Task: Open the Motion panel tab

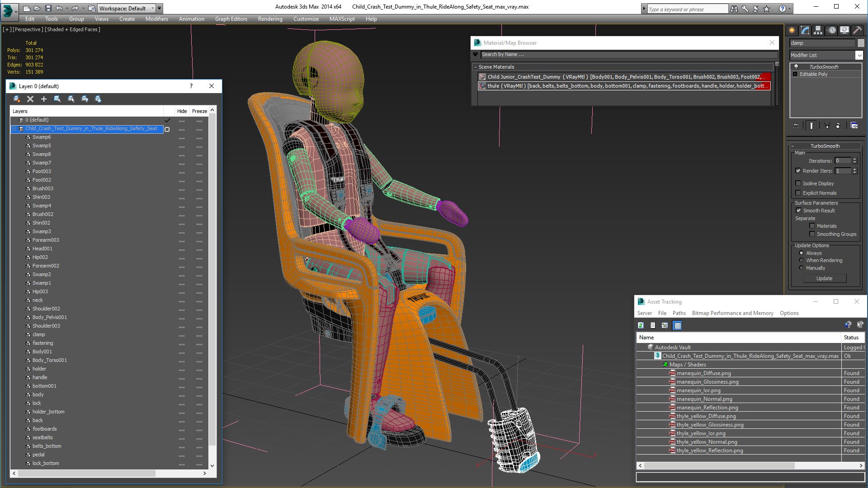Action: (832, 30)
